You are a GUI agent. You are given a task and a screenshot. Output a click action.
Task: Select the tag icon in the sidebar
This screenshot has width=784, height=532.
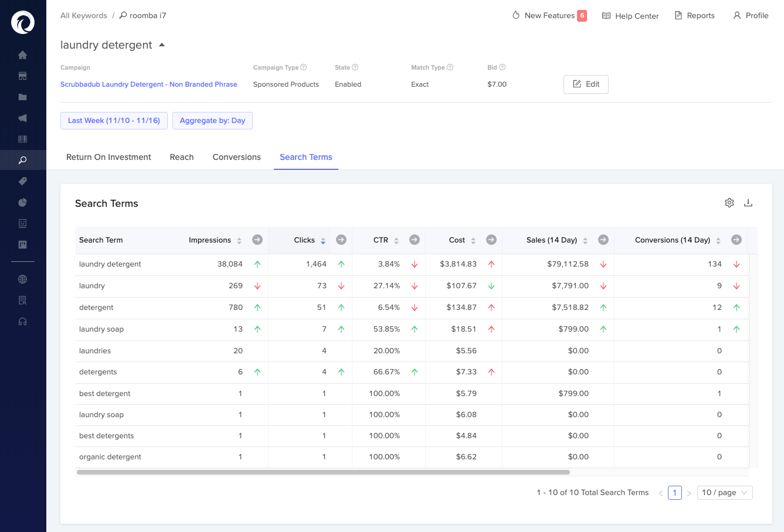click(x=22, y=181)
